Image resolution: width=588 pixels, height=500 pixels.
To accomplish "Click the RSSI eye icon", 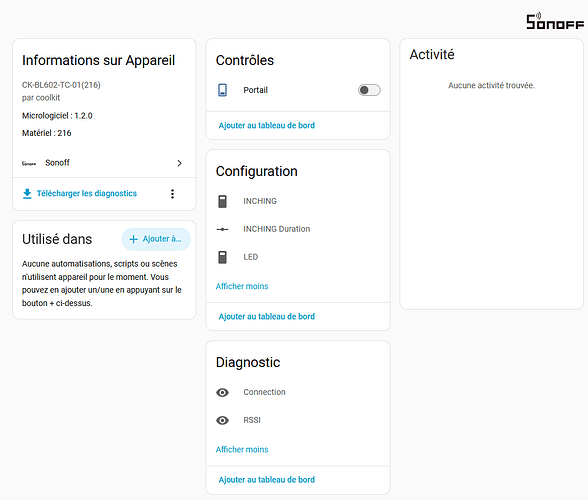I will pyautogui.click(x=222, y=420).
